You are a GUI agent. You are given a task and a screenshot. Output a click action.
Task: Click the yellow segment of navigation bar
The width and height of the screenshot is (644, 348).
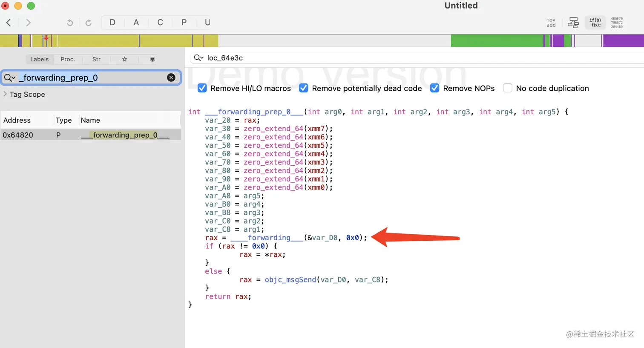pyautogui.click(x=98, y=40)
